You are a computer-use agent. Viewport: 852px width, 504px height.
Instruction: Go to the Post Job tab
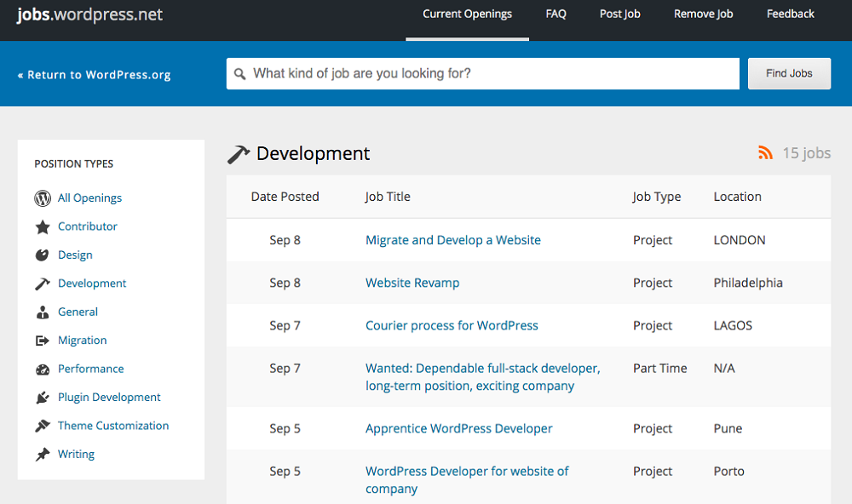point(619,14)
